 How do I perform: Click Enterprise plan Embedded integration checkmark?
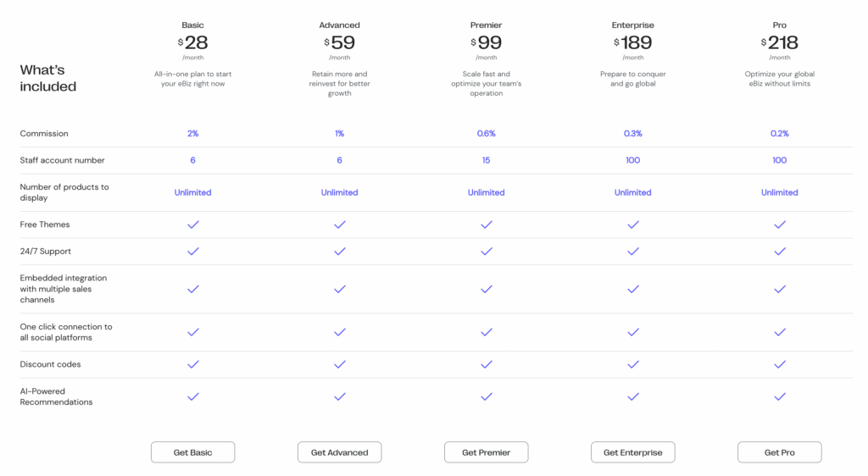pos(632,289)
